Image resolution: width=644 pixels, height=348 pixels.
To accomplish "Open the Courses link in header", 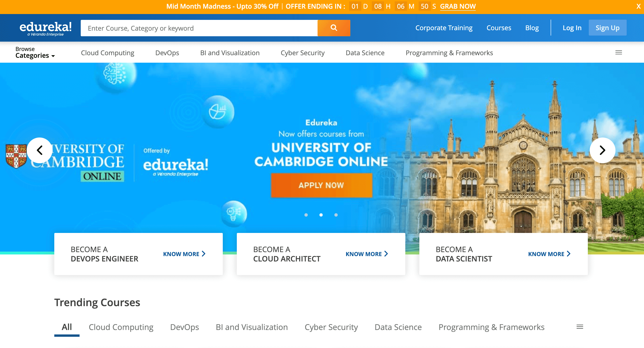I will point(499,28).
